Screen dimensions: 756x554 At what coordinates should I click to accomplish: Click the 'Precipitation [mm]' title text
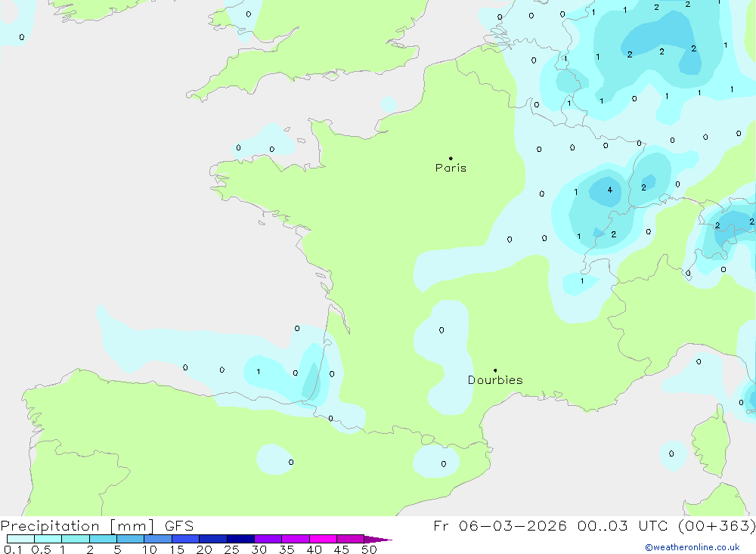click(x=77, y=526)
